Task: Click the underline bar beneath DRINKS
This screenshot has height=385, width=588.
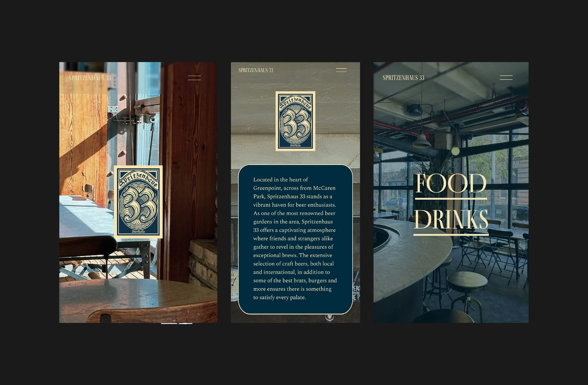Action: (451, 234)
